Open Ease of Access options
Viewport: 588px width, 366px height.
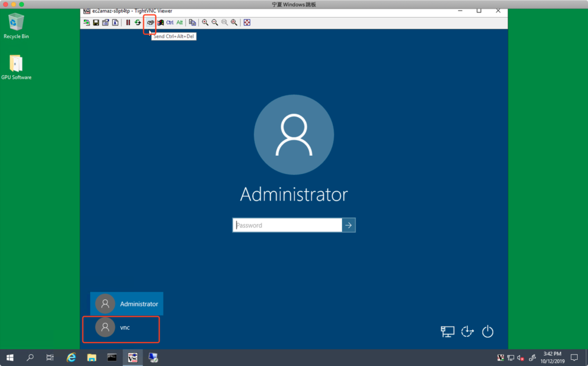[x=467, y=332]
